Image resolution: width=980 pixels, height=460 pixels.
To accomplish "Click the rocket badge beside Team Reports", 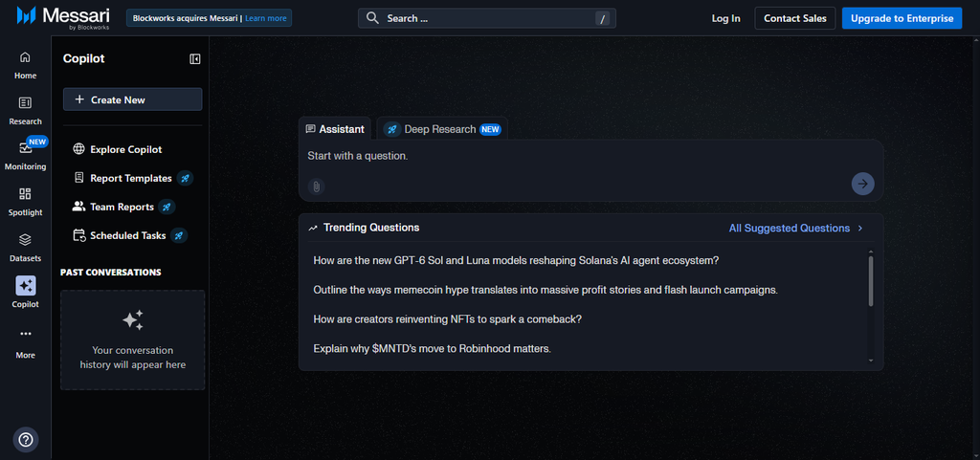I will [x=167, y=207].
